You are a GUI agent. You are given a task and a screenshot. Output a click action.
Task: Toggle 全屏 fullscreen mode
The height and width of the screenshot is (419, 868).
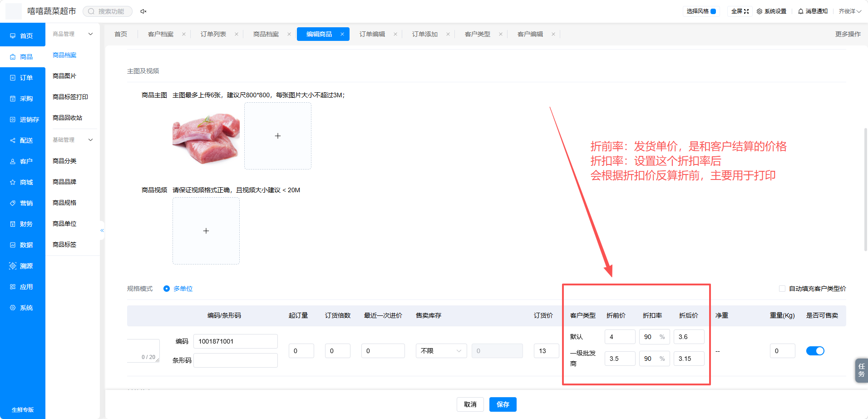click(740, 11)
